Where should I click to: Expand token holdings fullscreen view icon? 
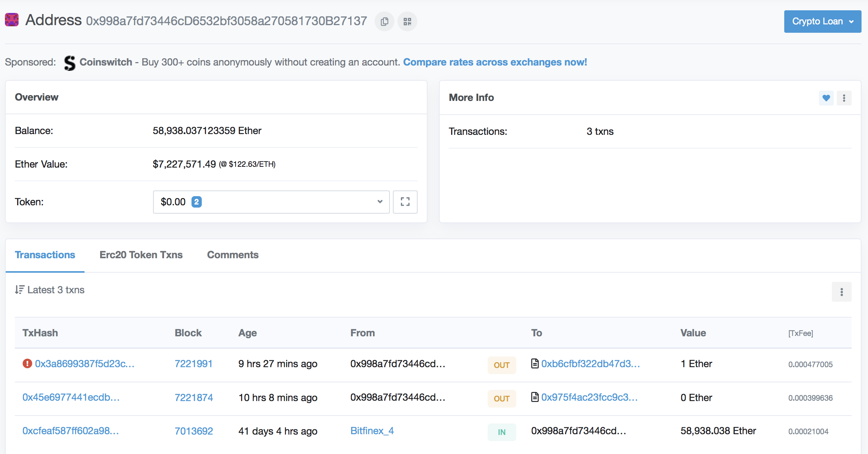[405, 202]
